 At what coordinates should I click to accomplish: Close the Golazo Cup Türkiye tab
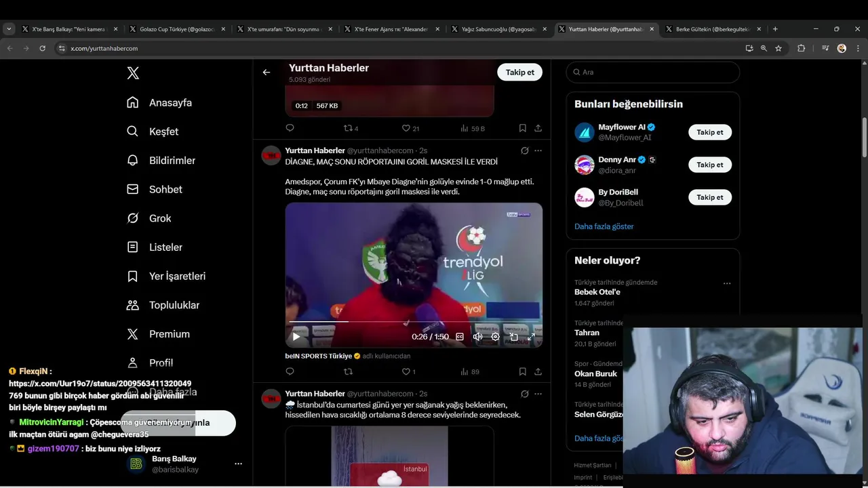coord(223,29)
